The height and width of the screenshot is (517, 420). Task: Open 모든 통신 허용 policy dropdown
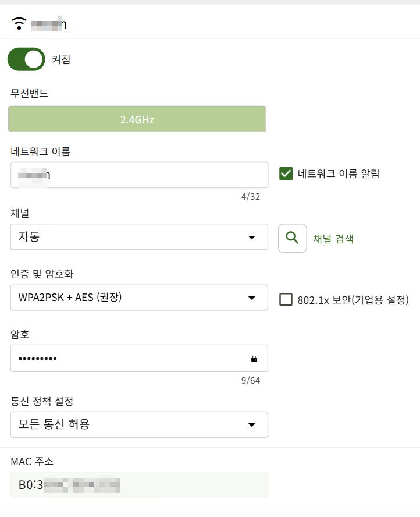(x=139, y=424)
